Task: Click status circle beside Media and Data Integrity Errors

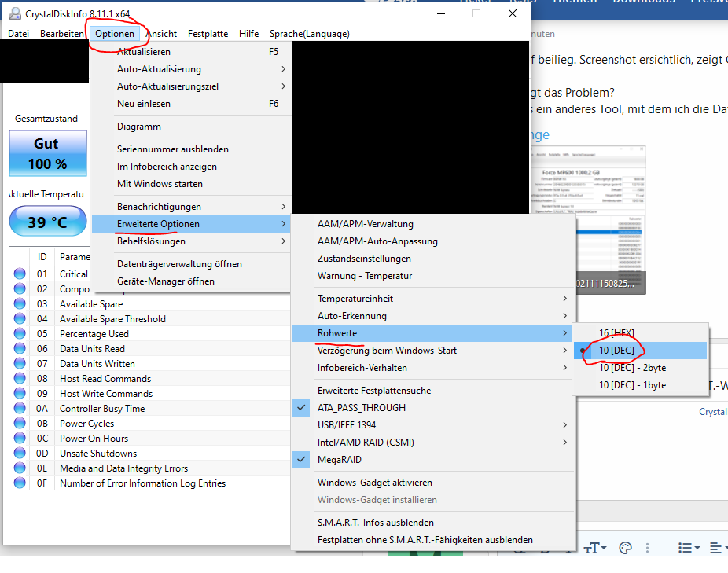Action: [x=20, y=468]
